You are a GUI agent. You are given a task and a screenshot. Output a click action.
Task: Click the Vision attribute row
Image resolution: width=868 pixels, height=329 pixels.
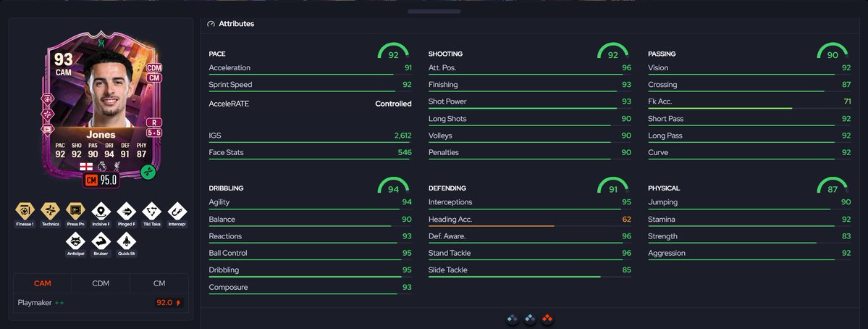coord(749,68)
